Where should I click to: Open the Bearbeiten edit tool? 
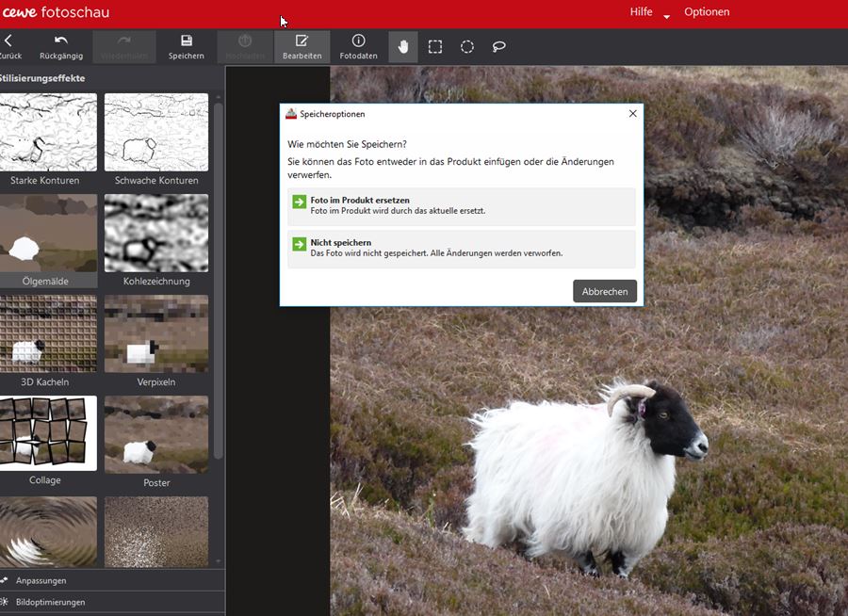click(x=302, y=41)
